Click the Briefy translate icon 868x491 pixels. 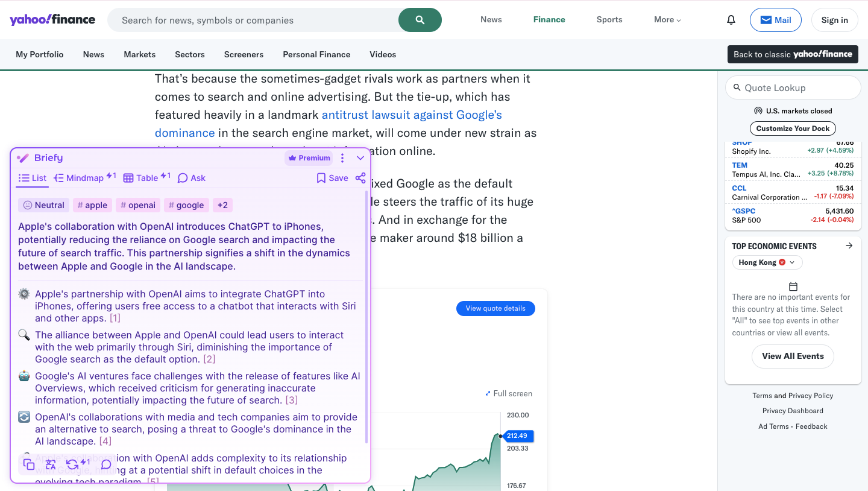[x=51, y=464]
